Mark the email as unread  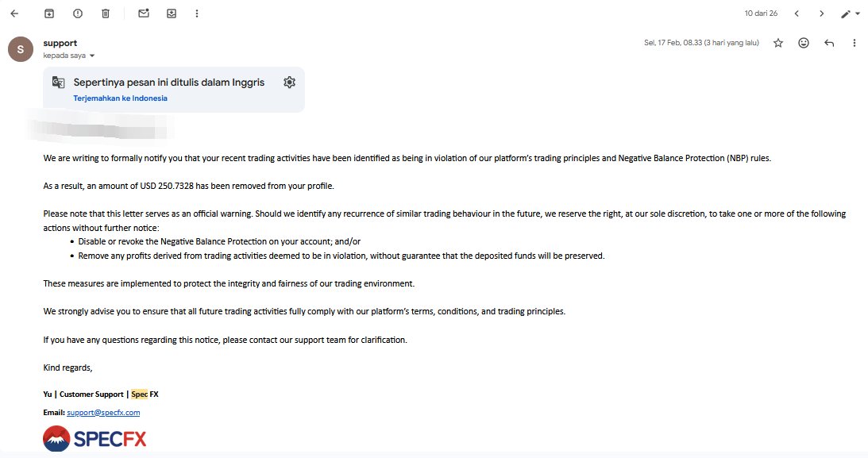click(144, 13)
